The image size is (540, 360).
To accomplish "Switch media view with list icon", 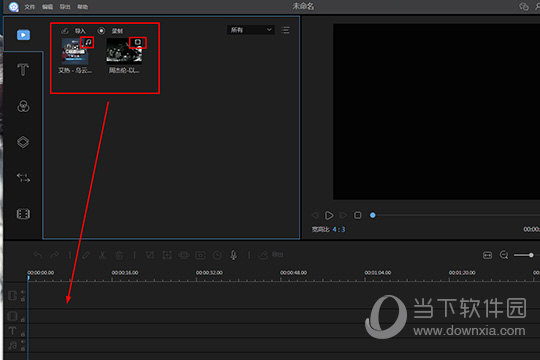I will tap(285, 30).
